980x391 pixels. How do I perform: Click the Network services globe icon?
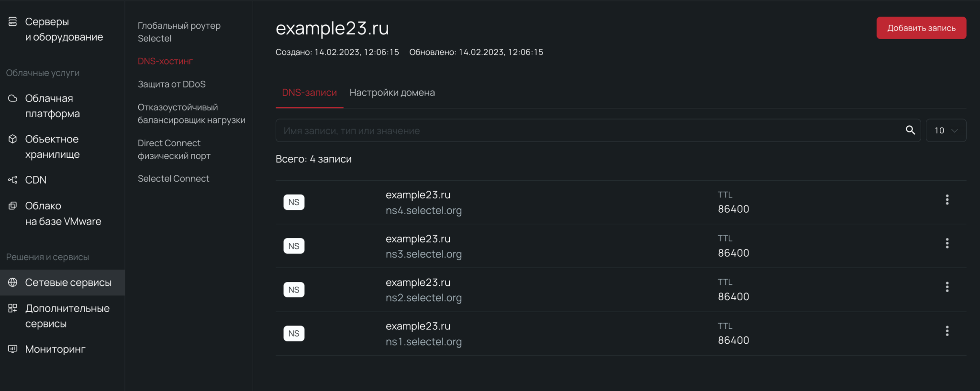(13, 282)
